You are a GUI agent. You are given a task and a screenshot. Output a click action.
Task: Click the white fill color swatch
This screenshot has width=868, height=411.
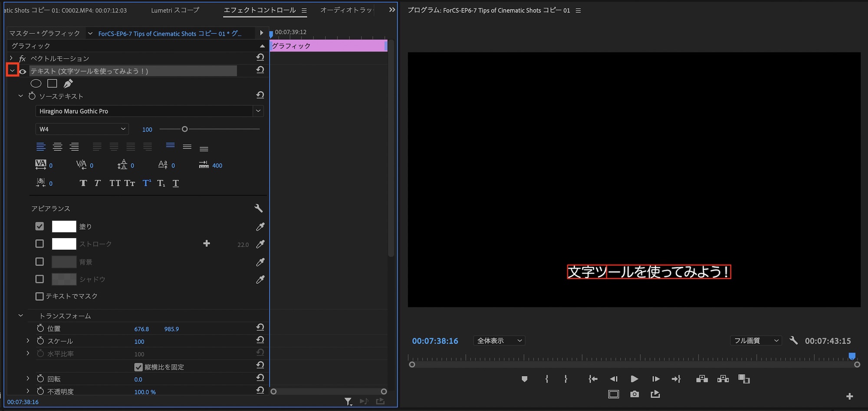tap(64, 227)
